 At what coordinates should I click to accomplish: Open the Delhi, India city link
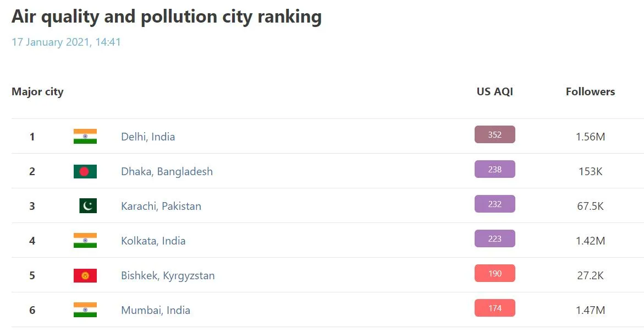(148, 137)
